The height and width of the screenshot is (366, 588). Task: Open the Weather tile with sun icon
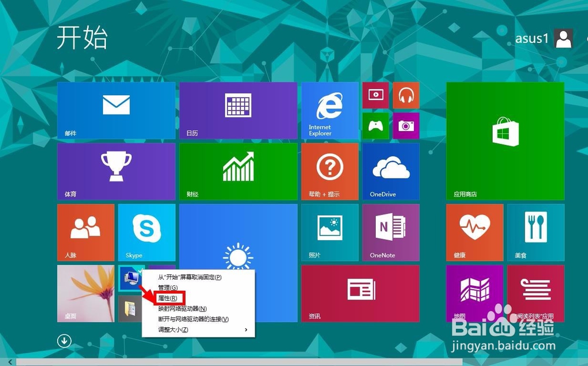238,237
